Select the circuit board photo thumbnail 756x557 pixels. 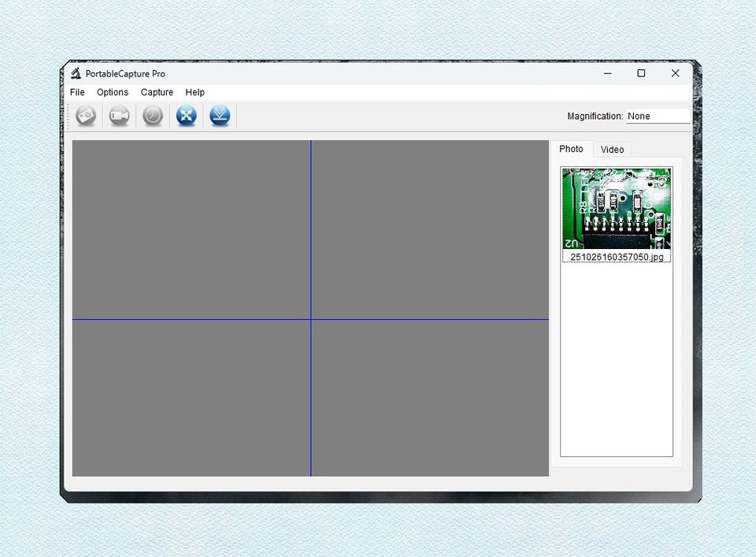click(x=616, y=208)
